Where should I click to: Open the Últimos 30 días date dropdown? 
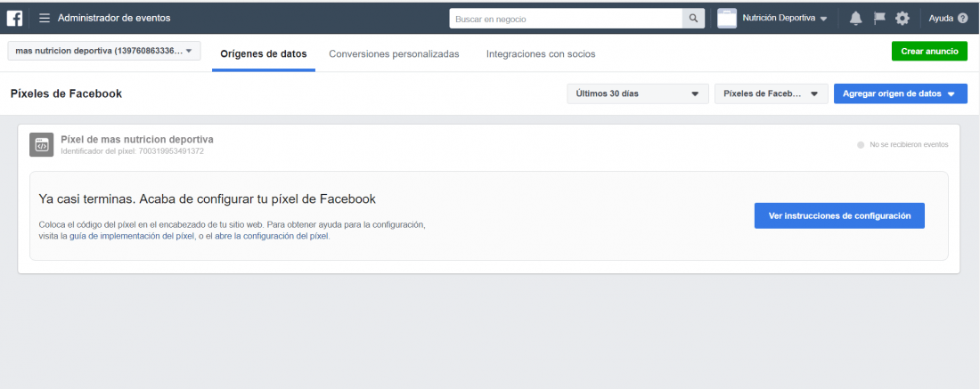[x=638, y=93]
